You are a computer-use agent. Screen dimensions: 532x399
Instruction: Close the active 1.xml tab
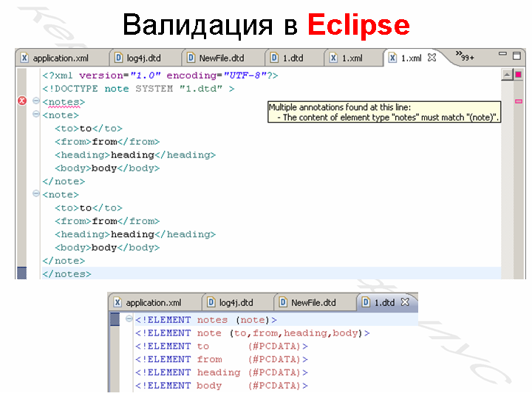pos(432,58)
